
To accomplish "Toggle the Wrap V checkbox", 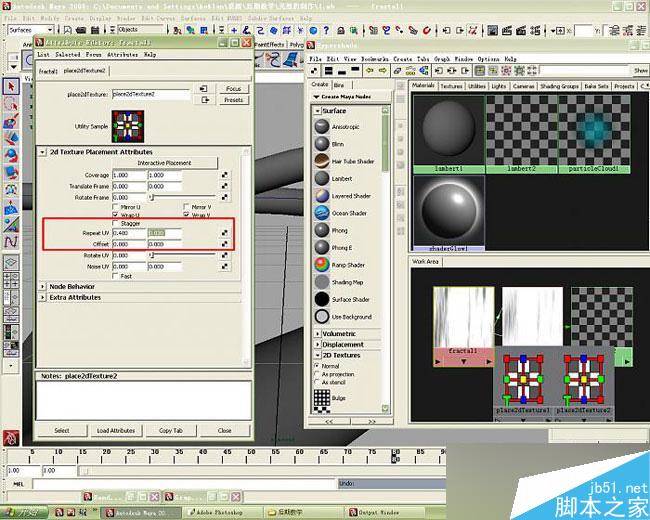I will click(x=187, y=215).
